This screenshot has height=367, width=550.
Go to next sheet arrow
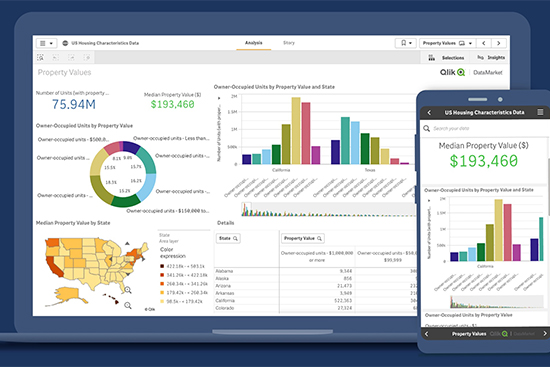[x=498, y=43]
